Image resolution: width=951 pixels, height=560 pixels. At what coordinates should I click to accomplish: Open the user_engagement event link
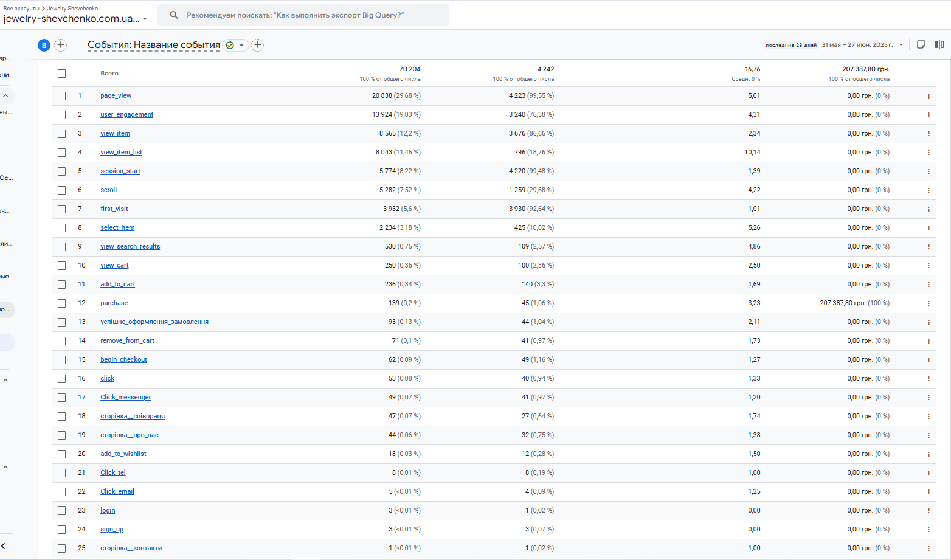pyautogui.click(x=126, y=115)
